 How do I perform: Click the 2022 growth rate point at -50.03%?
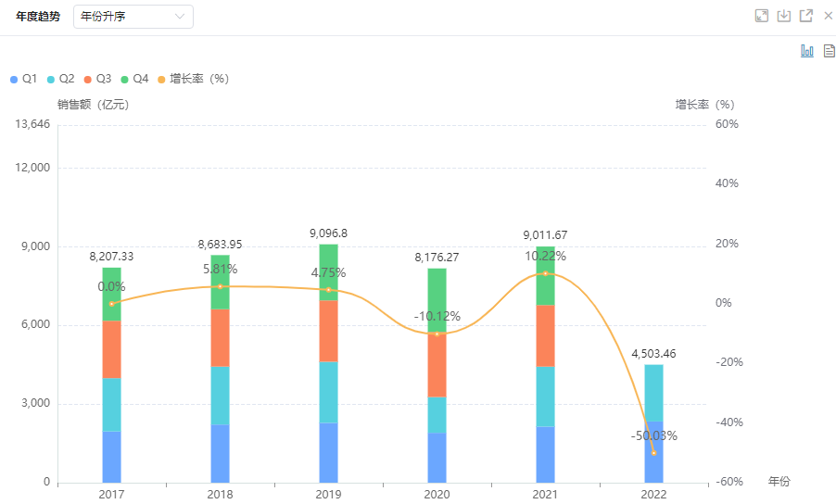[x=653, y=452]
